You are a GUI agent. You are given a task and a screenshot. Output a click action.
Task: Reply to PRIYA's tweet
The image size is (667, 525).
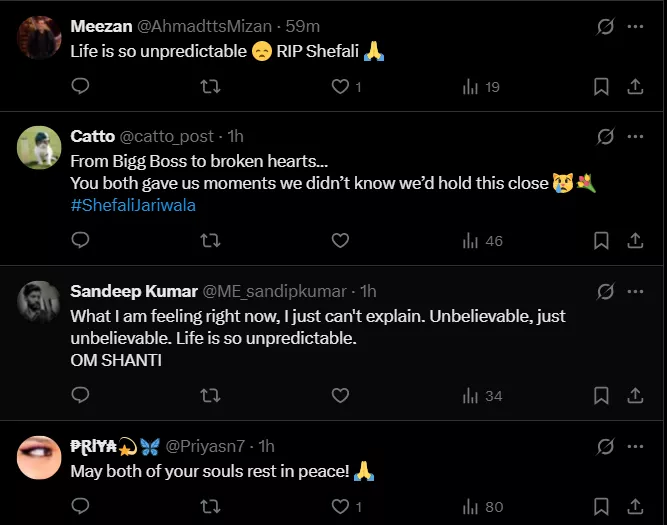[x=81, y=507]
